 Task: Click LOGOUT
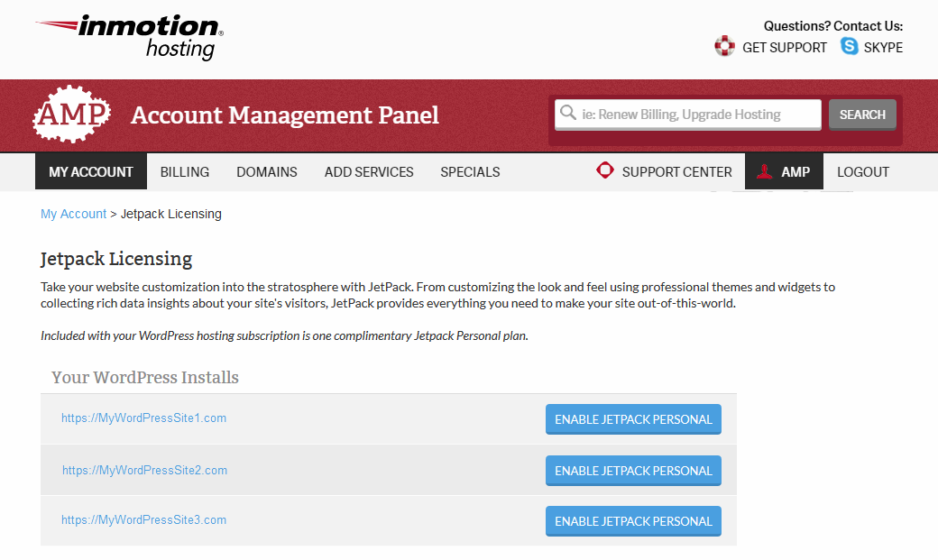[x=862, y=171]
